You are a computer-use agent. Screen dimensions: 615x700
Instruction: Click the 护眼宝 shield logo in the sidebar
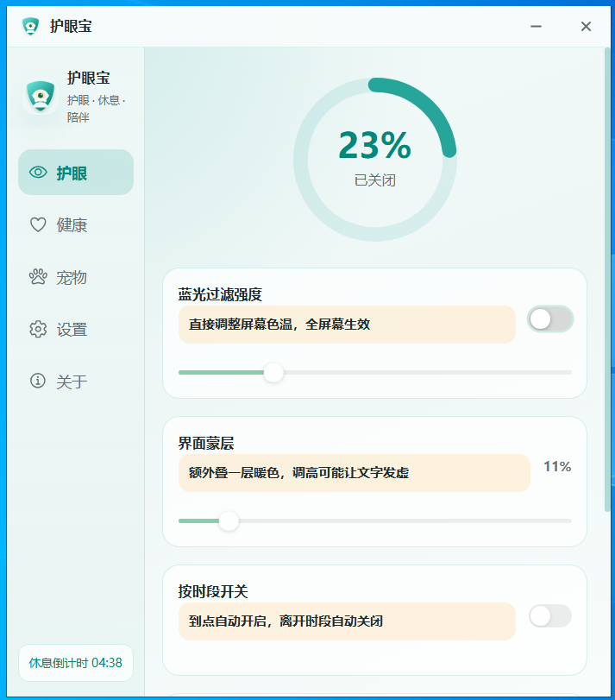point(41,97)
